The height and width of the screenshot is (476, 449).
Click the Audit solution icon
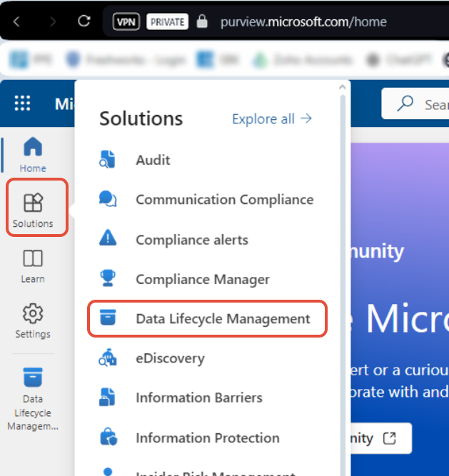[108, 159]
